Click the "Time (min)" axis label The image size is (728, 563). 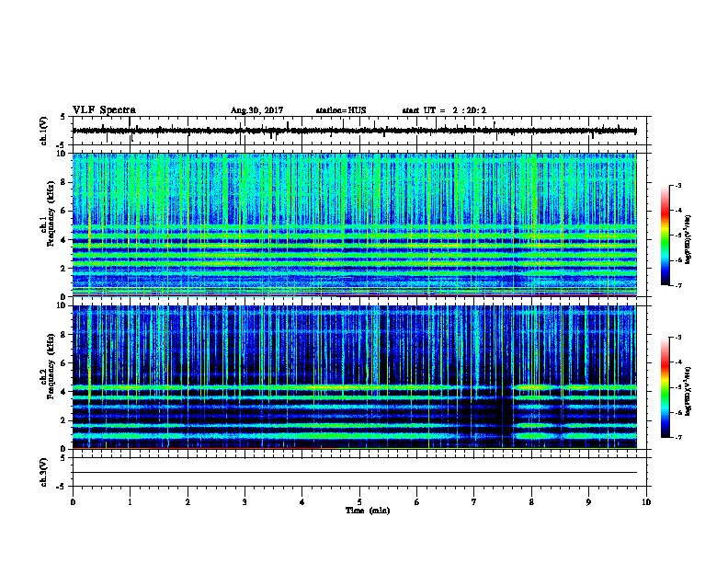[x=368, y=511]
